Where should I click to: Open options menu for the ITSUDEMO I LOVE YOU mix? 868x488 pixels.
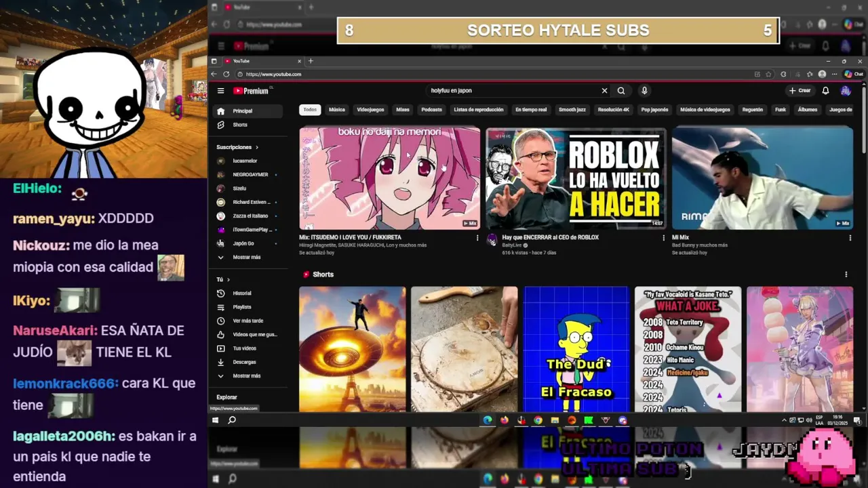(477, 238)
